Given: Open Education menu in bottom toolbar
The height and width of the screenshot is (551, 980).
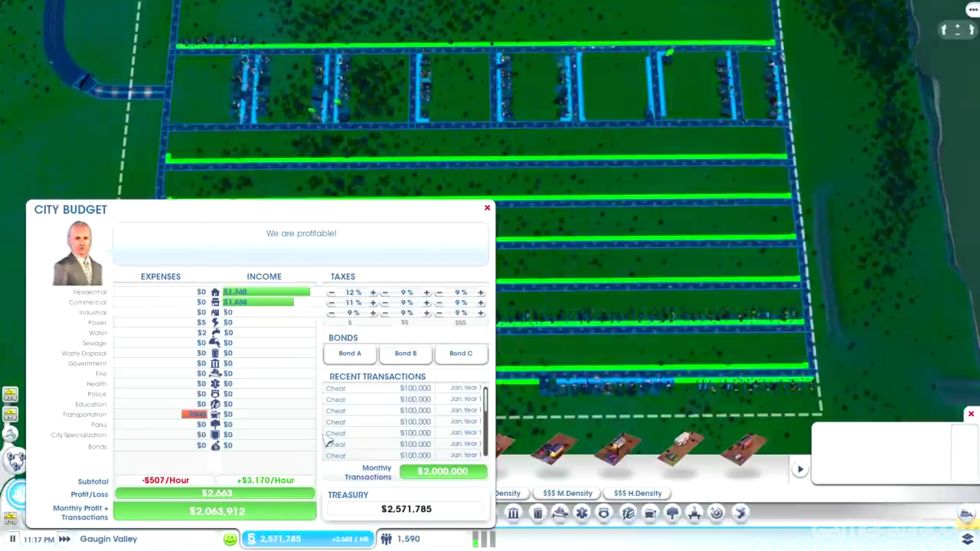Looking at the screenshot, I should pos(628,513).
